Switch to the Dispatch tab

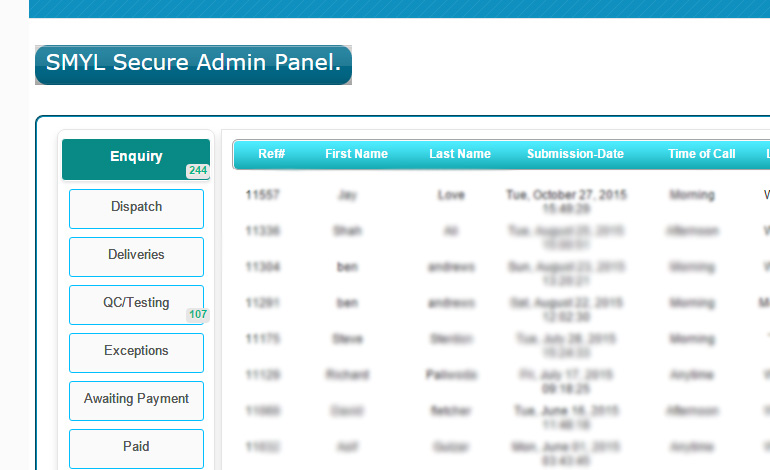coord(136,208)
